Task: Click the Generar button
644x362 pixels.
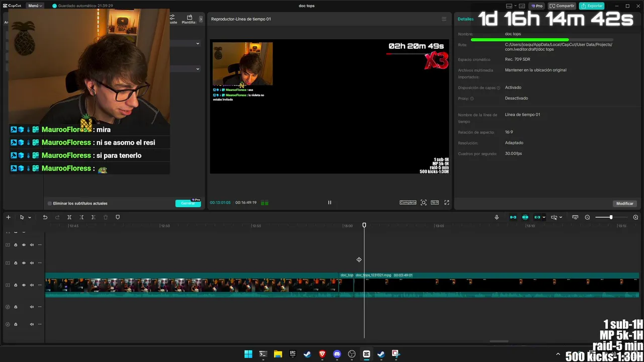Action: point(188,203)
